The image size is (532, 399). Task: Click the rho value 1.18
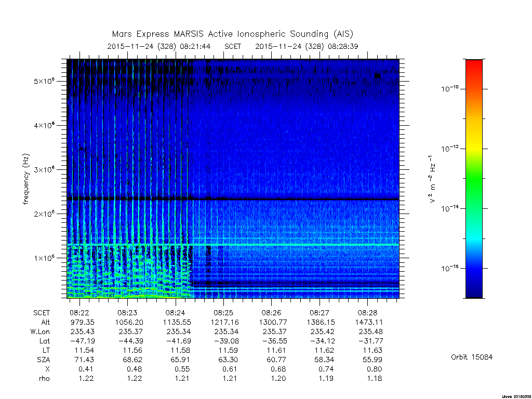click(374, 378)
